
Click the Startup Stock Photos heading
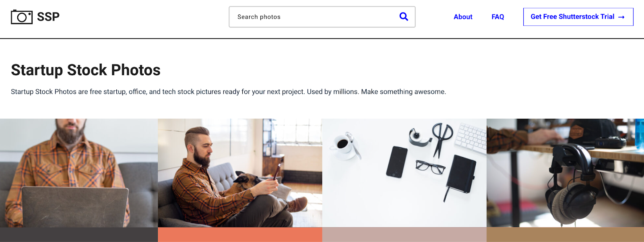tap(86, 70)
